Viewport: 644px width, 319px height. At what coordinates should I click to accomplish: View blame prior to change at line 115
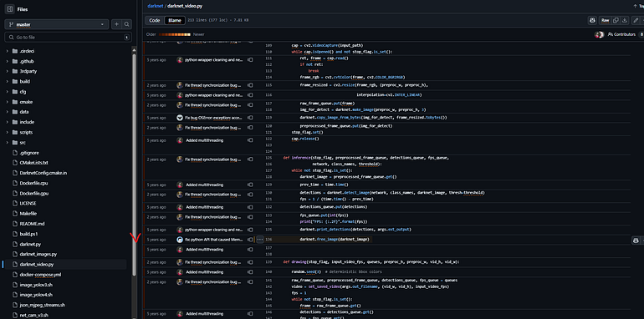tap(250, 85)
